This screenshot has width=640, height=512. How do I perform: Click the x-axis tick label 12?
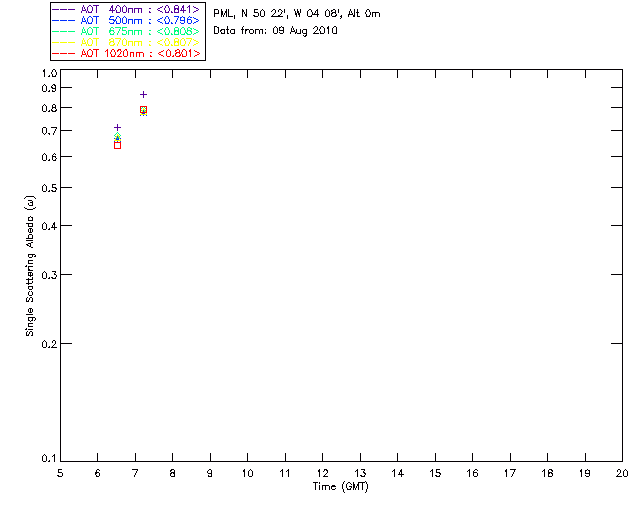coord(322,473)
